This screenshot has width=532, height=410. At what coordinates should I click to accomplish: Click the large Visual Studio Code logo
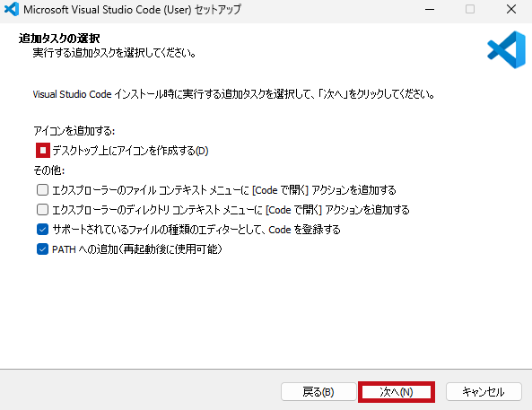[x=506, y=50]
